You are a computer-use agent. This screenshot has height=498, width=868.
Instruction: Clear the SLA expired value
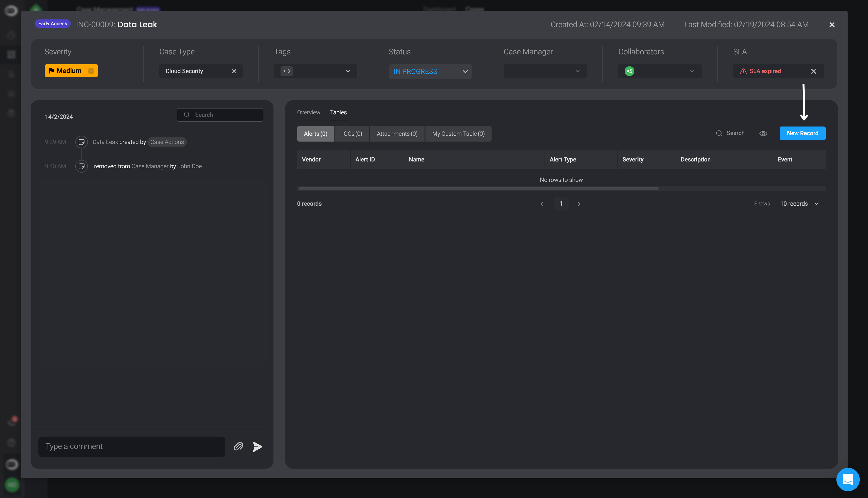click(x=813, y=71)
